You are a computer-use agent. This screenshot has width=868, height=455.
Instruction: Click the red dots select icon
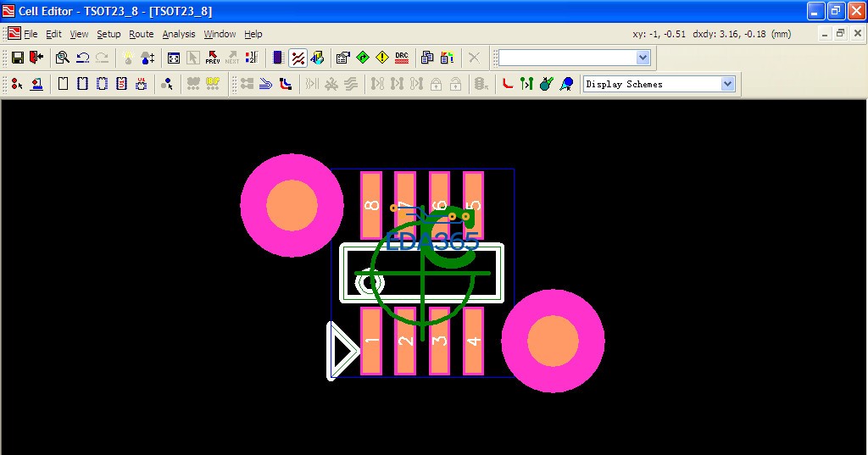(17, 84)
